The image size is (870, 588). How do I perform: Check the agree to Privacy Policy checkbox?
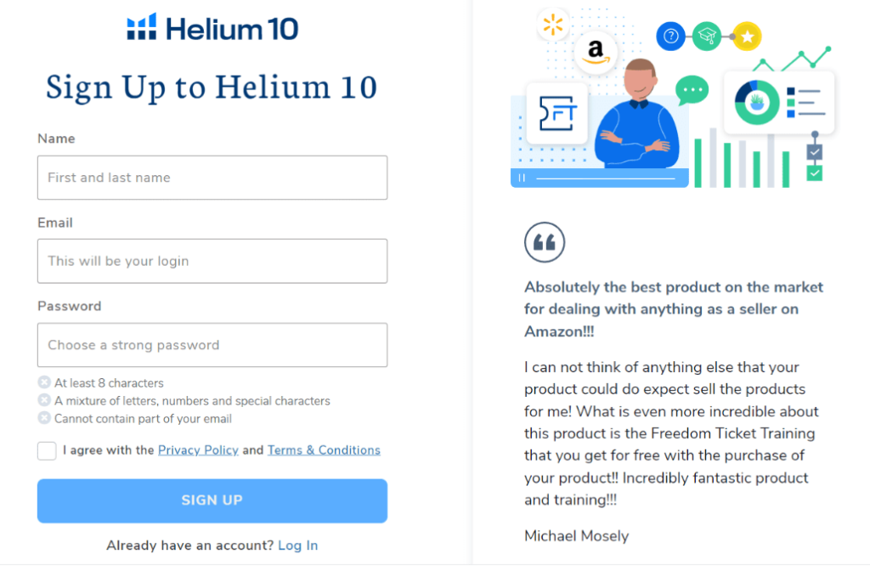pos(47,451)
